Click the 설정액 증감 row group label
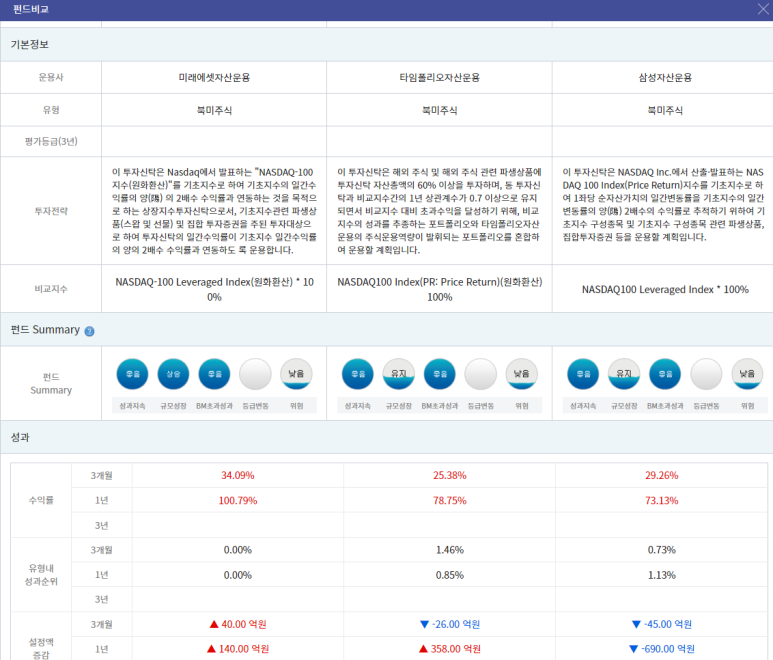The height and width of the screenshot is (660, 773). point(41,648)
